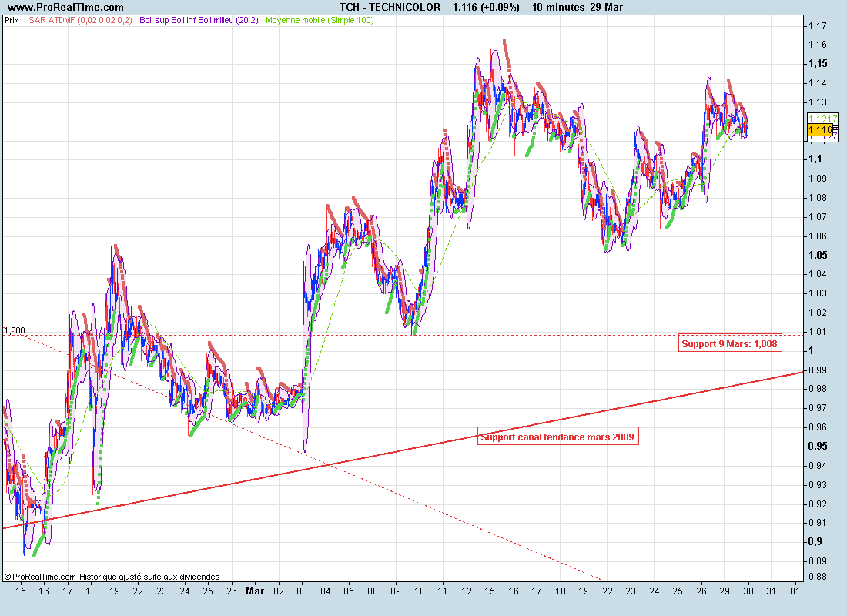This screenshot has height=616, width=847.
Task: Click the 09 date label on the time axis
Action: [x=396, y=591]
